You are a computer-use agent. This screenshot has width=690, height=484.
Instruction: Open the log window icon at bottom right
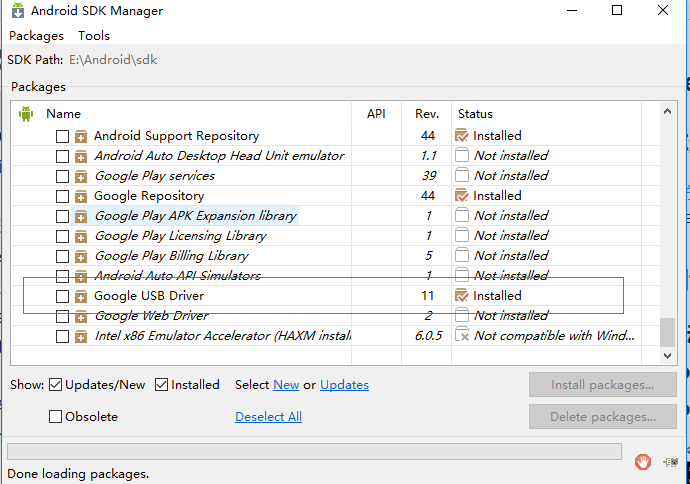pyautogui.click(x=671, y=462)
